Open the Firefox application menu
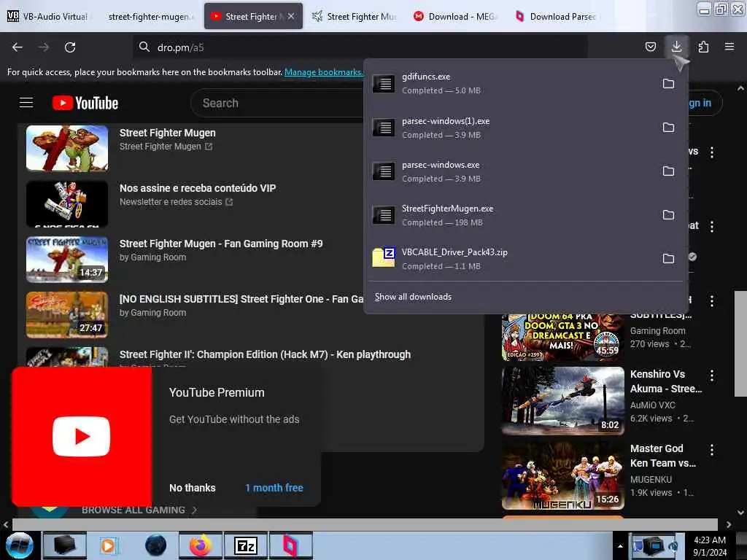The height and width of the screenshot is (560, 747). (x=729, y=47)
